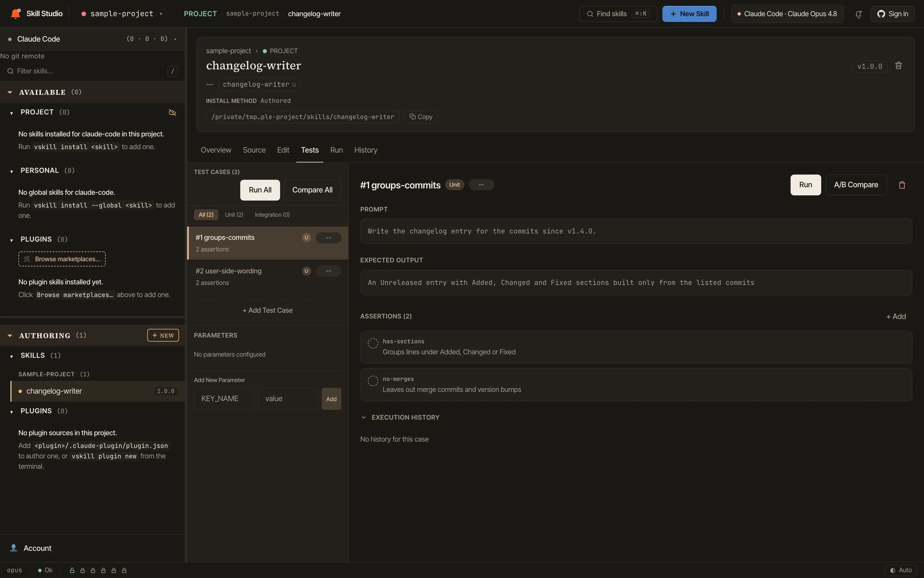Click the Add parameter button

(331, 399)
